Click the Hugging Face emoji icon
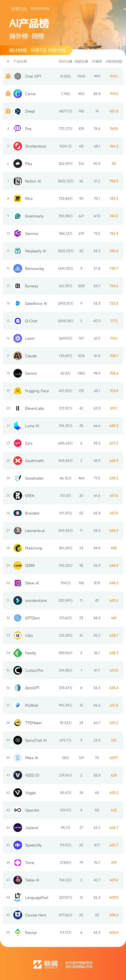 18,391
